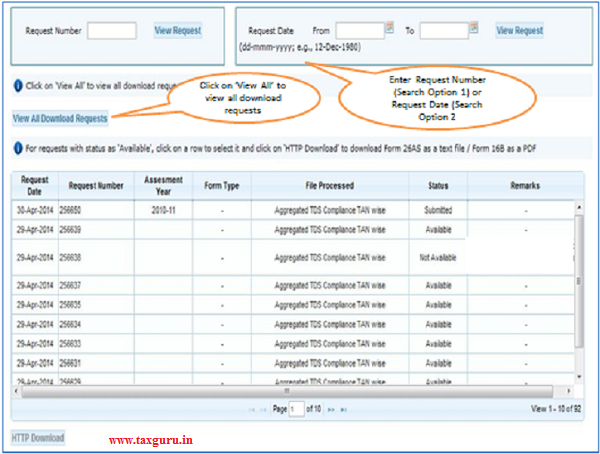Jump to the last page of results

[x=344, y=410]
